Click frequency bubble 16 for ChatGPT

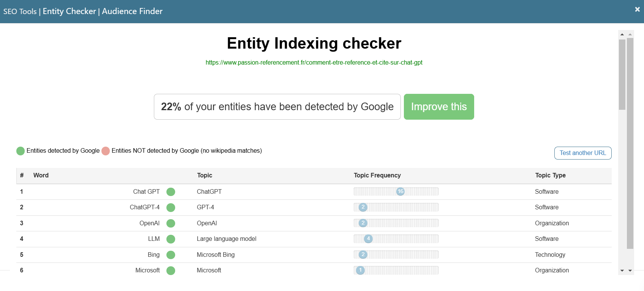point(400,191)
